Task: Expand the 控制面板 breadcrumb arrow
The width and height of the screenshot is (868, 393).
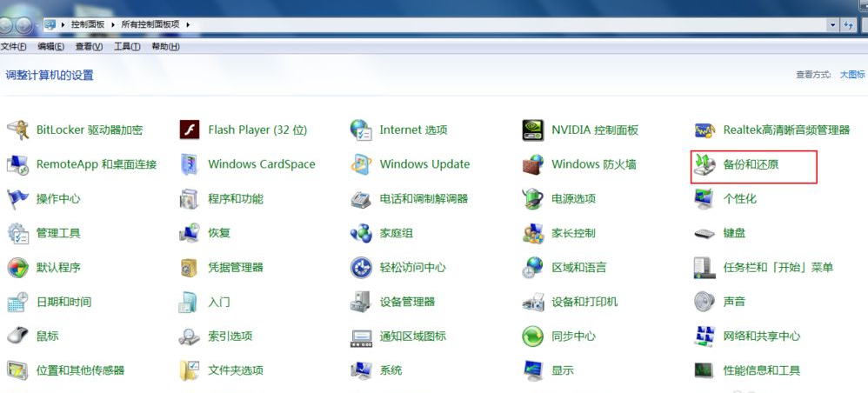Action: click(112, 24)
